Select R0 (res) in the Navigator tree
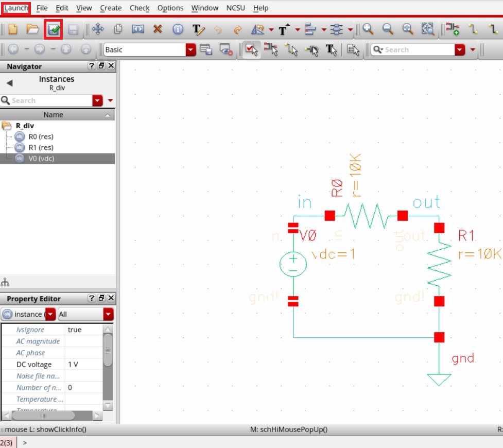This screenshot has height=448, width=503. tap(41, 136)
